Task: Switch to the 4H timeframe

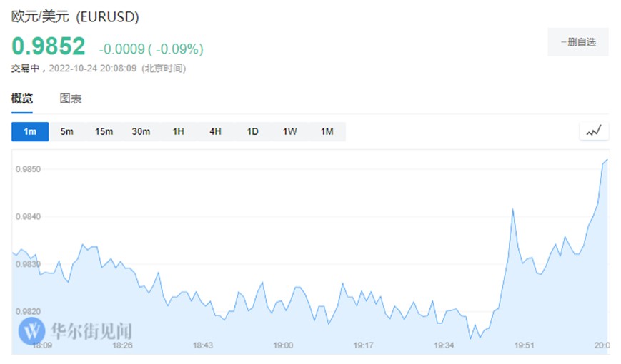Action: (x=215, y=131)
